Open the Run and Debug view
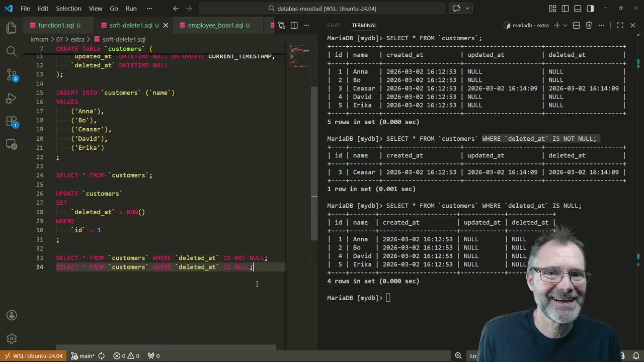 12,98
